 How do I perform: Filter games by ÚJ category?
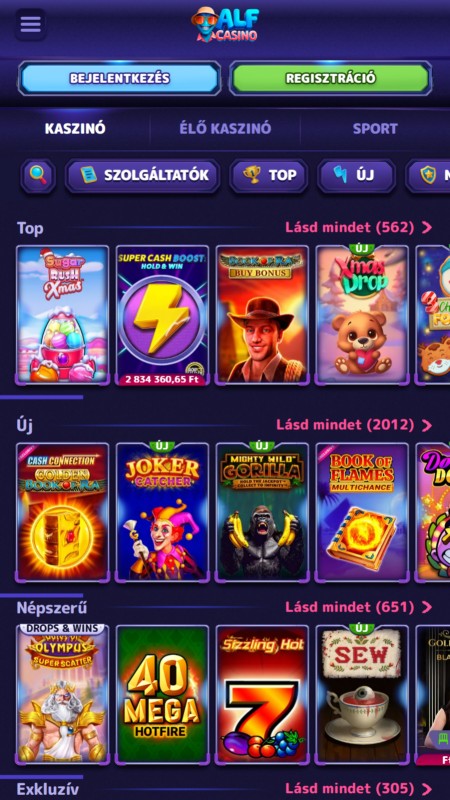tap(356, 176)
